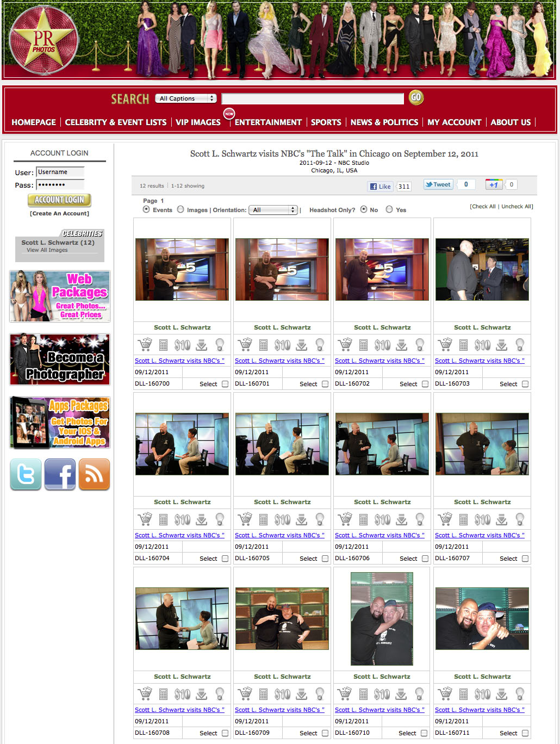Tick the Select checkbox for DLL-160705

click(325, 559)
